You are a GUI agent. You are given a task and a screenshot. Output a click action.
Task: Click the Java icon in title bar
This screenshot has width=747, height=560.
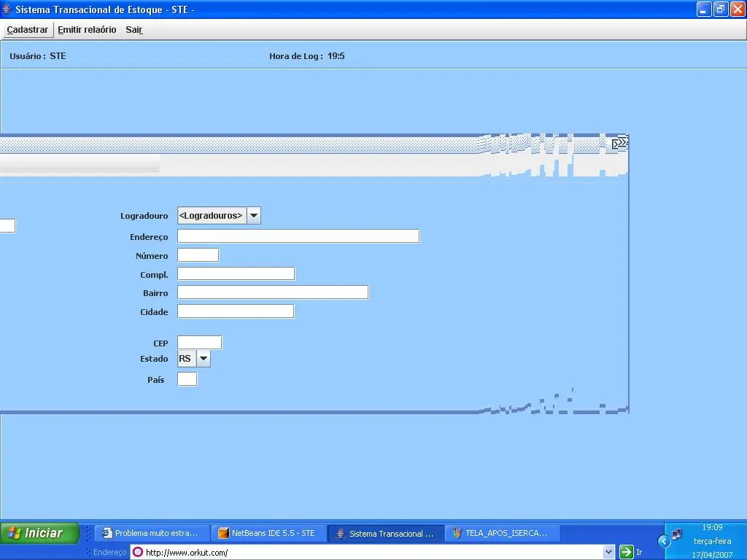pos(7,9)
